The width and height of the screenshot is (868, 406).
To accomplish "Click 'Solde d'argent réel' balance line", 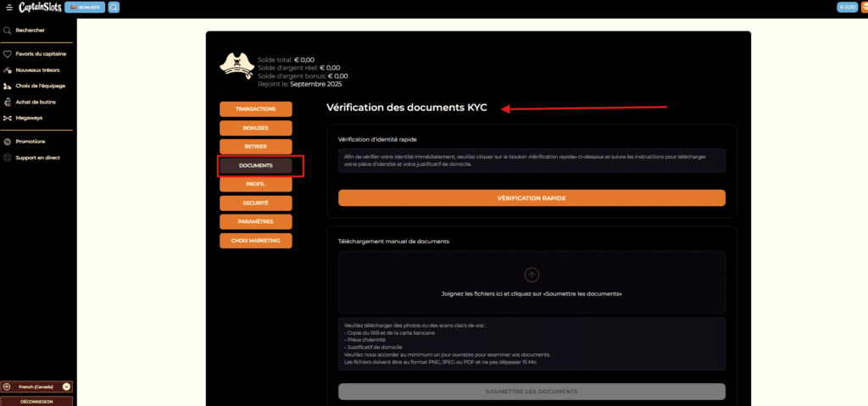I will click(x=299, y=68).
